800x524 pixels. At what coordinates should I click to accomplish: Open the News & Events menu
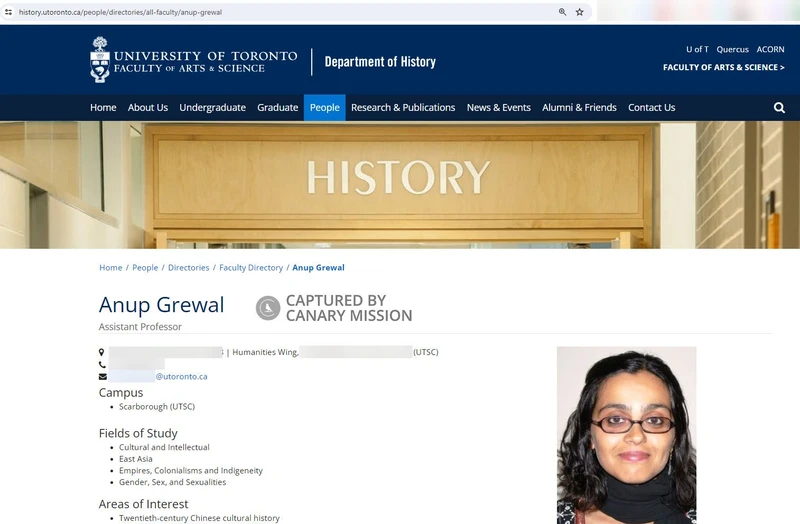pos(498,108)
